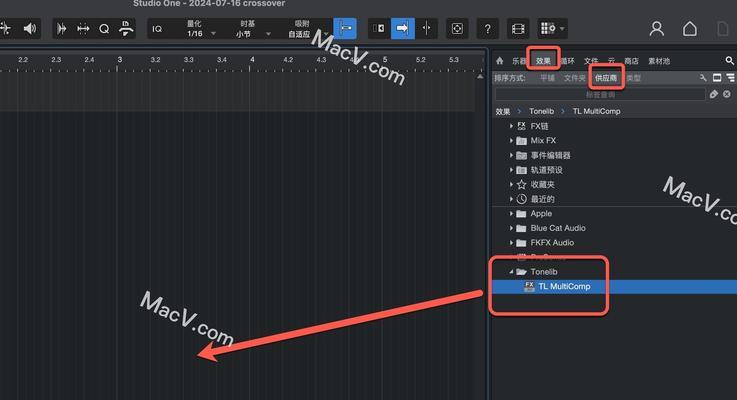Click the tag edit pencil icon
The width and height of the screenshot is (737, 400).
[713, 94]
